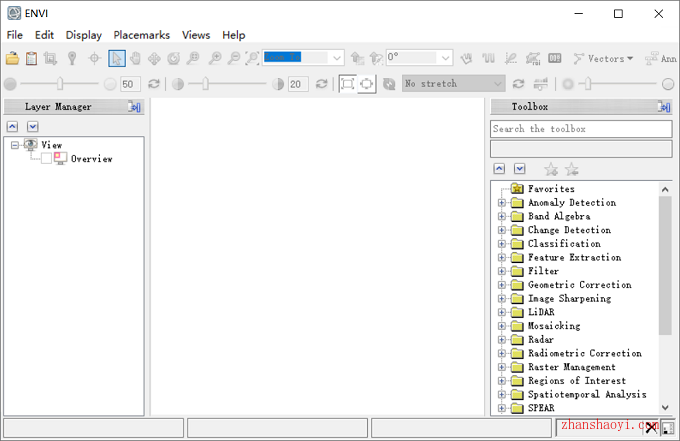Select the Pan hand tool
The image size is (680, 441).
click(135, 58)
